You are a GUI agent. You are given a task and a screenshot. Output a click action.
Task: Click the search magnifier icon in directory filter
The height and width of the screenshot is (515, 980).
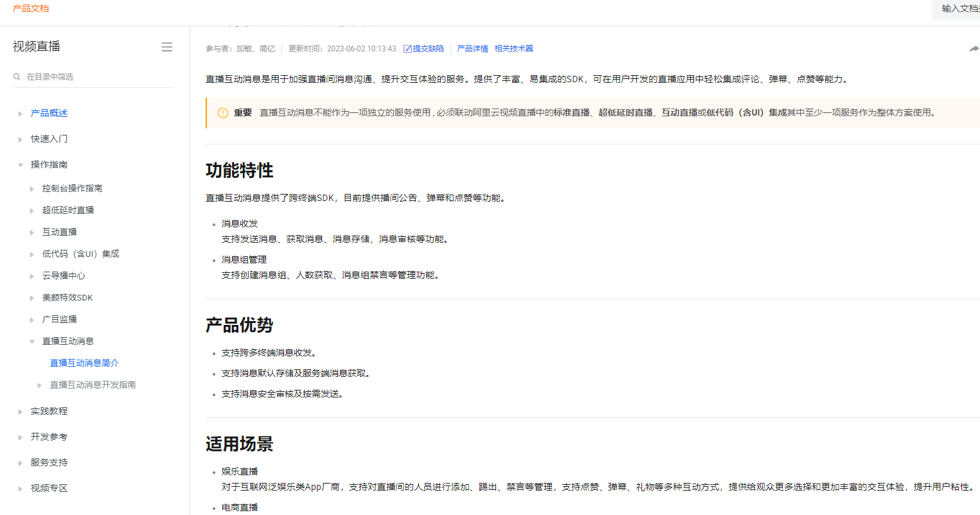pos(17,76)
